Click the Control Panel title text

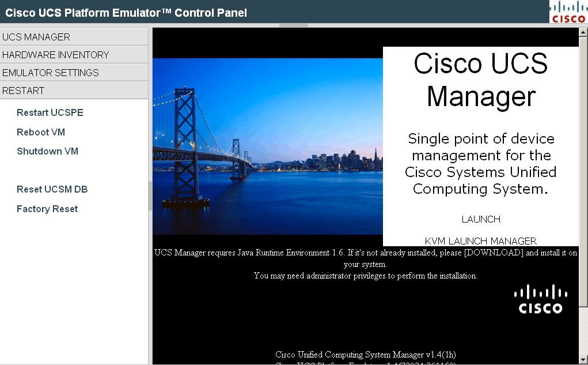126,13
